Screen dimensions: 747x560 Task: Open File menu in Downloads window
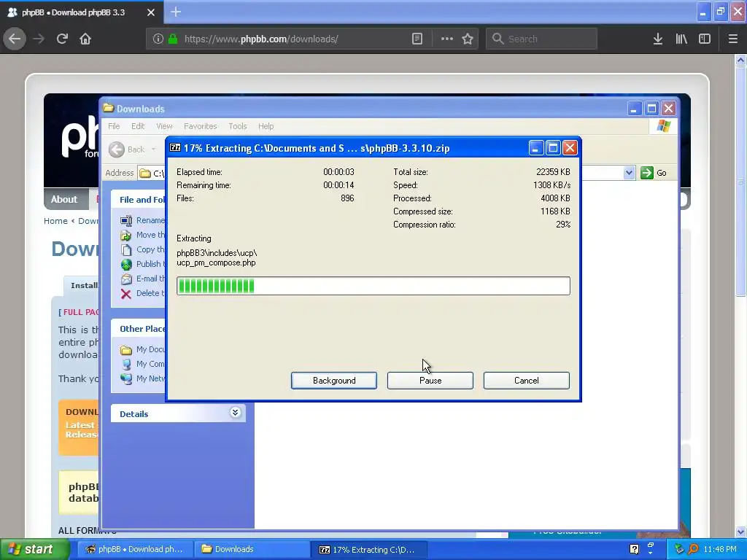coord(114,126)
